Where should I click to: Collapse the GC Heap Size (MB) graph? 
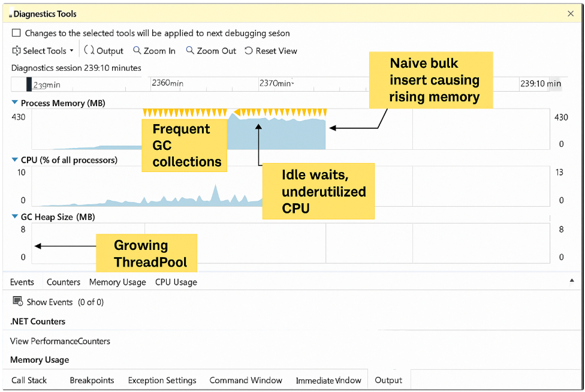click(15, 217)
